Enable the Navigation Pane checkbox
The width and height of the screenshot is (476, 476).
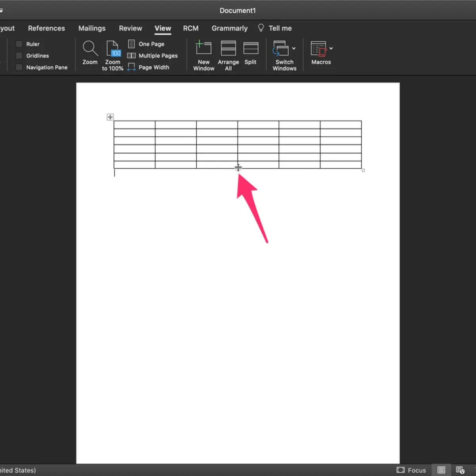click(19, 67)
